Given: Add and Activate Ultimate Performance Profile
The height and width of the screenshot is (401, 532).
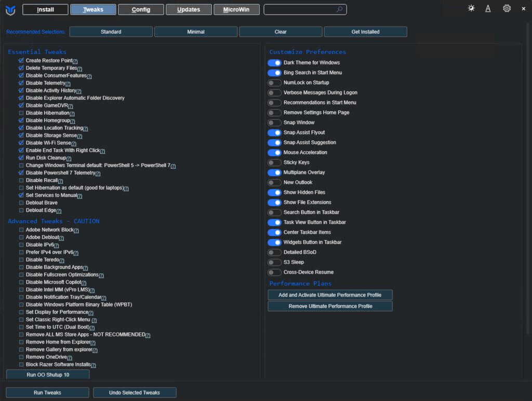Looking at the screenshot, I should pos(330,295).
